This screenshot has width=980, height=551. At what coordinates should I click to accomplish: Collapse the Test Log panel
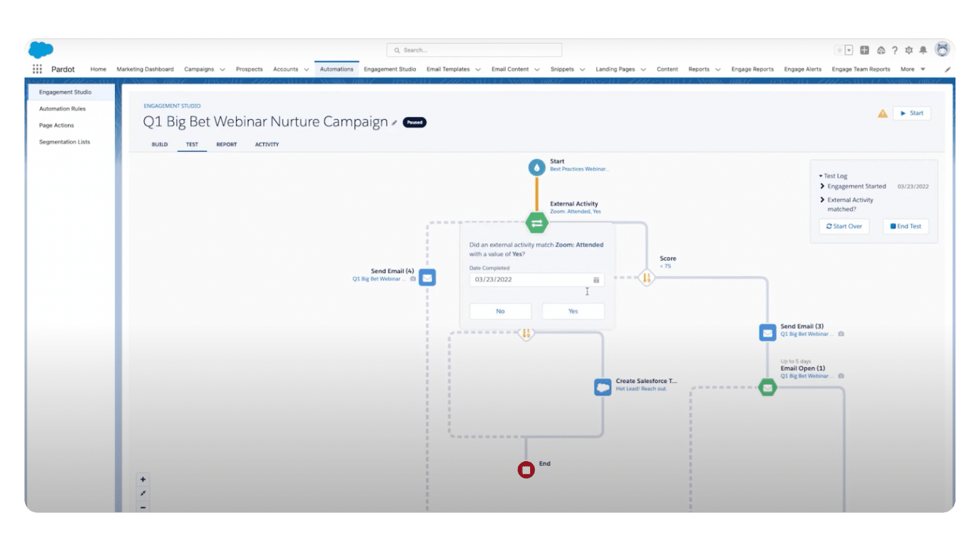821,176
